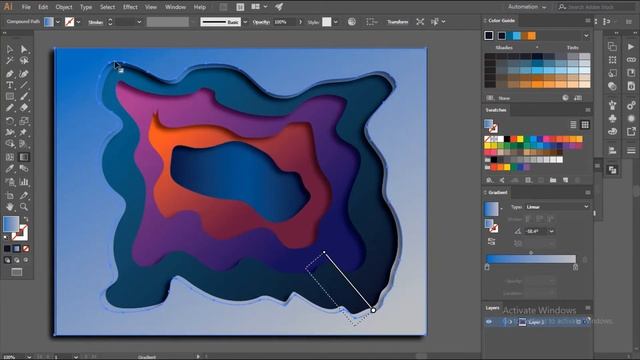Click the Recolor Artwork color wheel icon
This screenshot has width=640, height=360.
[x=352, y=22]
